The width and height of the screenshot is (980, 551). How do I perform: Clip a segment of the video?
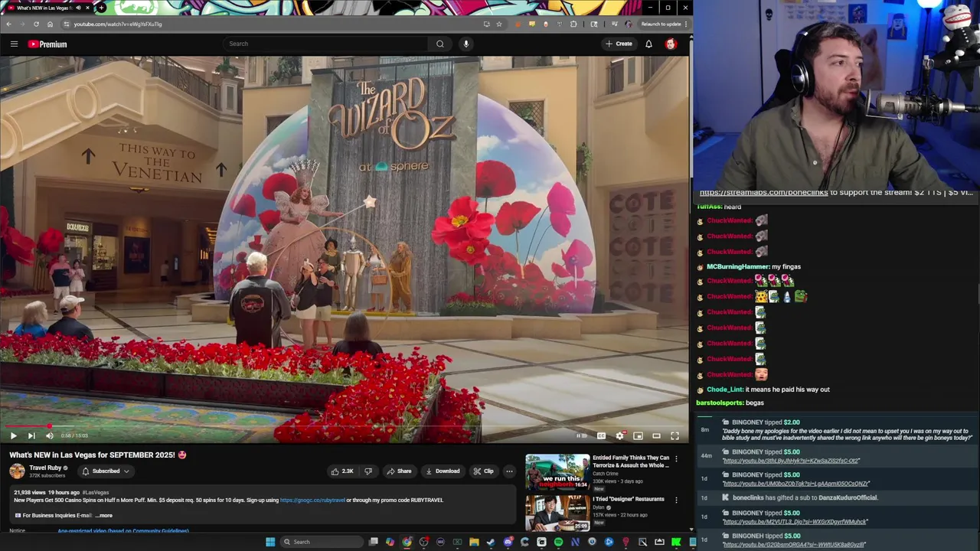tap(483, 471)
